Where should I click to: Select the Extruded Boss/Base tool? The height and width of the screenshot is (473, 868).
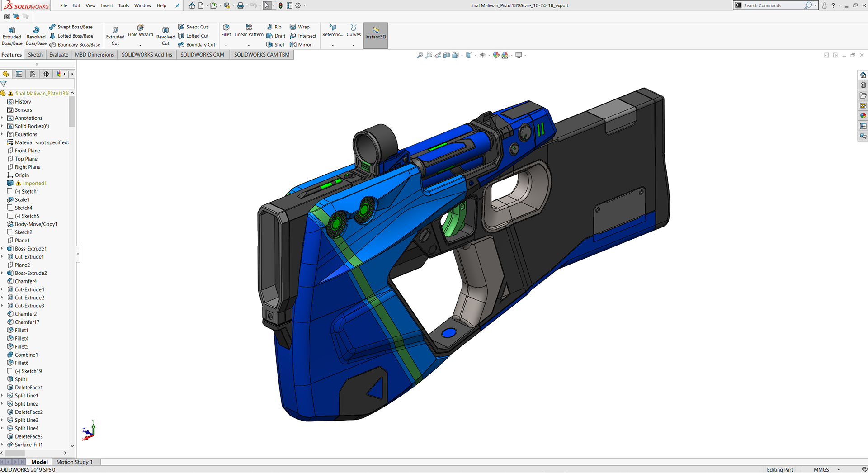[12, 36]
